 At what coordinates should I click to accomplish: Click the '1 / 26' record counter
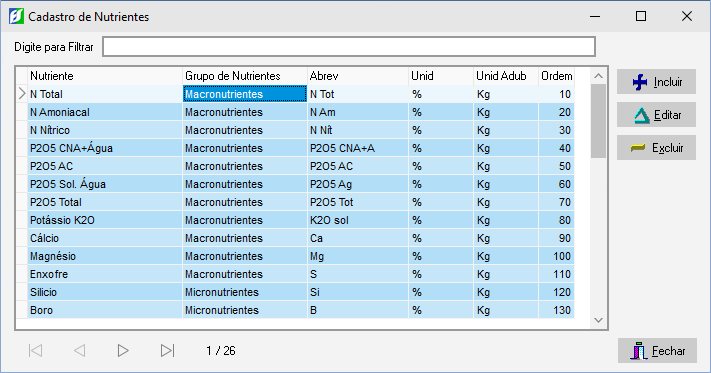click(x=221, y=351)
